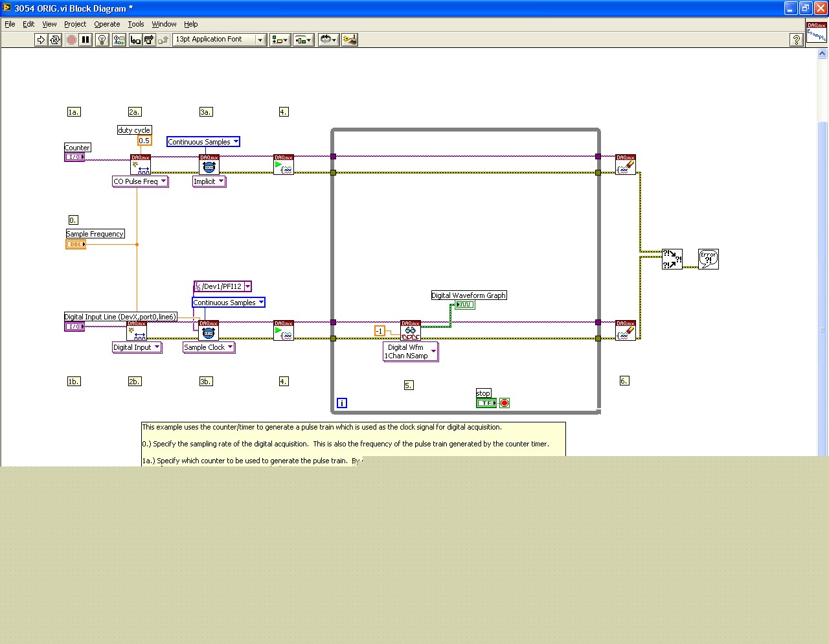Select the Simple Error Handler node
Viewport: 829px width, 644px height.
(709, 259)
